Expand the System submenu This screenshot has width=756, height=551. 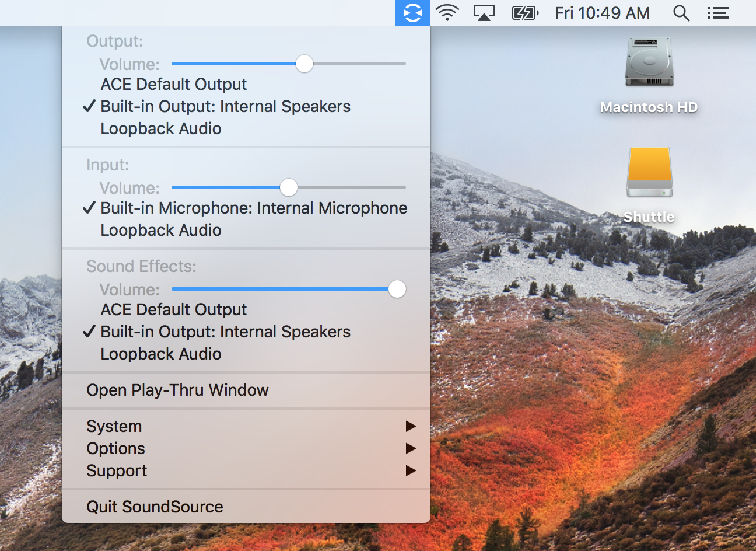246,426
